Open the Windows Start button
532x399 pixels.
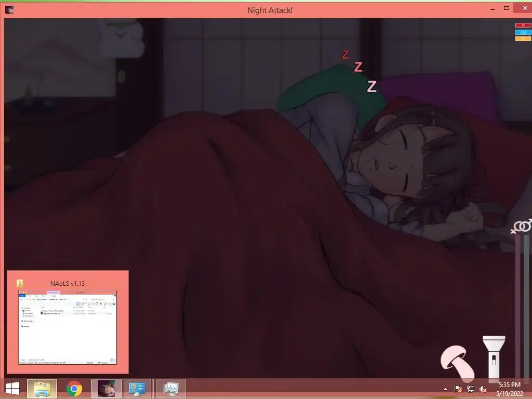[12, 389]
